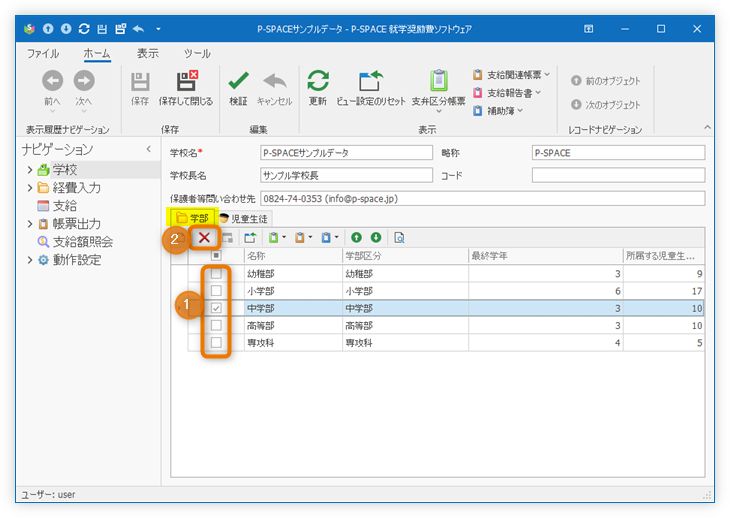
Task: Collapse the ribbon with the chevron
Action: [707, 127]
